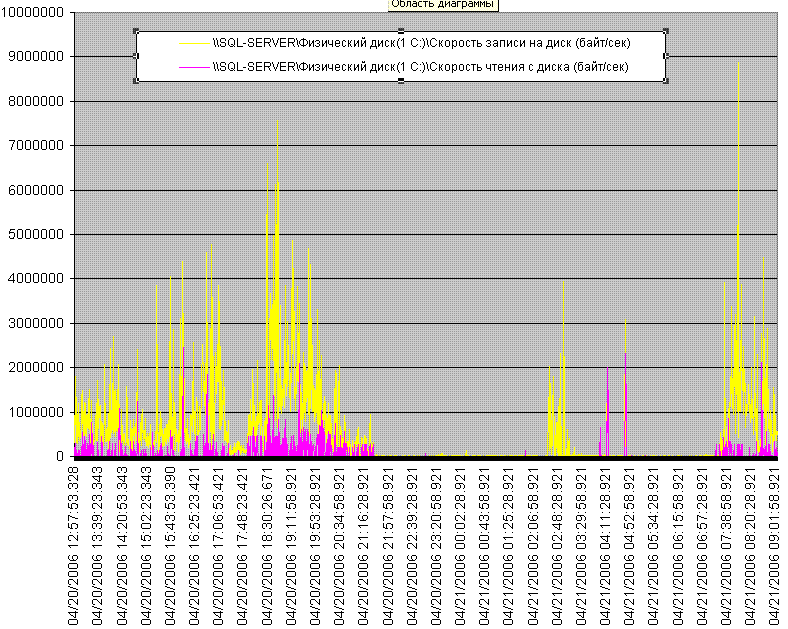Image resolution: width=788 pixels, height=629 pixels.
Task: Click the legend's bottom-left resize handle
Action: coord(136,81)
